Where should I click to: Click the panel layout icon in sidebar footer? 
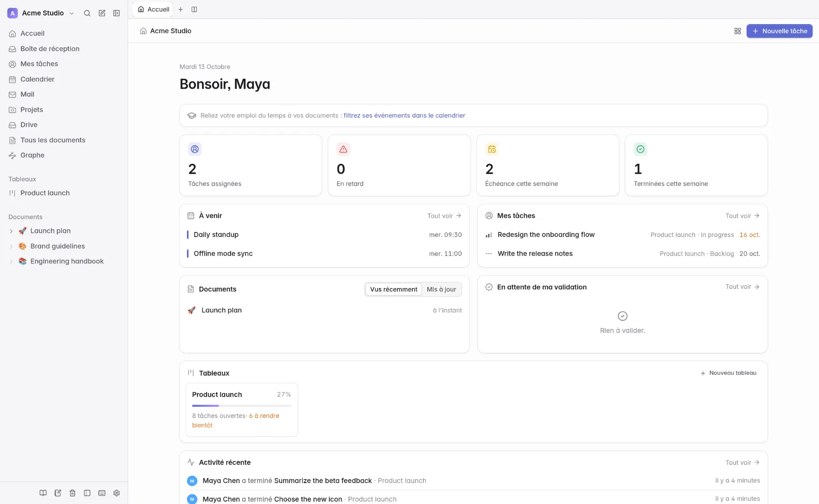[87, 493]
